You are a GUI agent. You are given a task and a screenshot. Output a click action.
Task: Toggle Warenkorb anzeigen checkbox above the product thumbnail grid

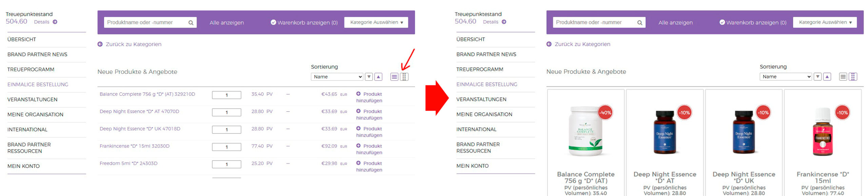click(x=722, y=22)
